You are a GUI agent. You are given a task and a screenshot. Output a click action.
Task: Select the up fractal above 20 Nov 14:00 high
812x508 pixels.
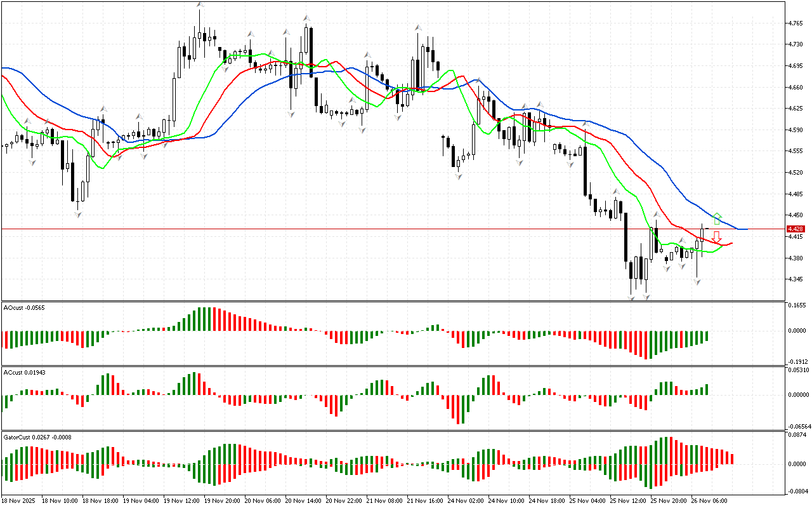(x=307, y=18)
